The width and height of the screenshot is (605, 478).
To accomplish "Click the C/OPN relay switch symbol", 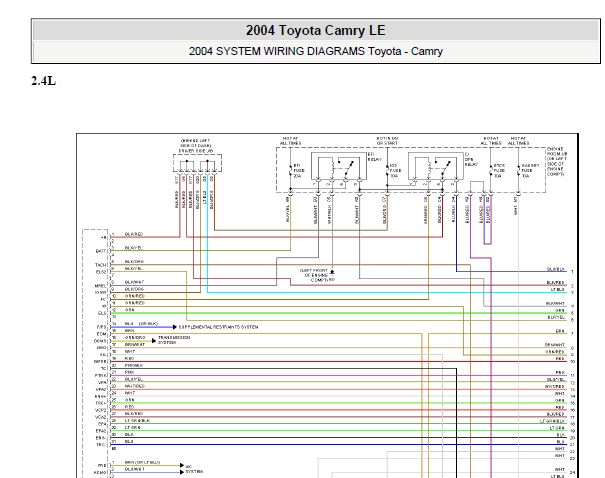I will click(444, 167).
